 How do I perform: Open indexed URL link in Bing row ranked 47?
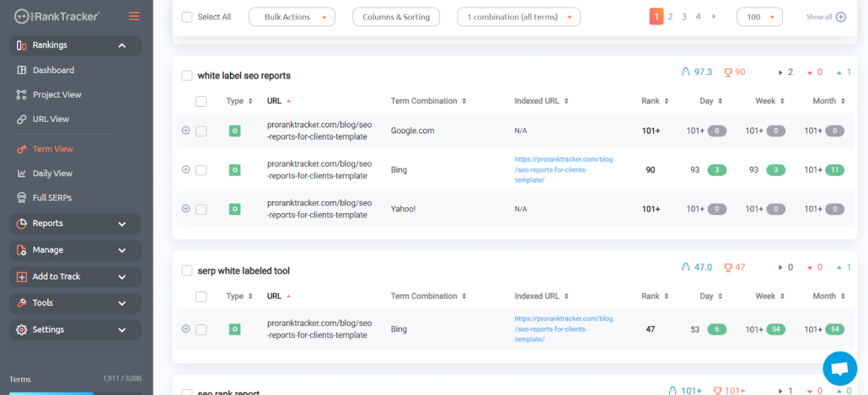click(564, 329)
